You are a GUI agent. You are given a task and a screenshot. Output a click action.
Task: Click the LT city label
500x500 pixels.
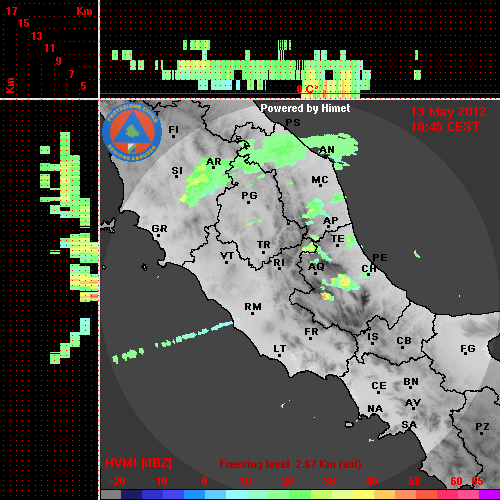280,349
